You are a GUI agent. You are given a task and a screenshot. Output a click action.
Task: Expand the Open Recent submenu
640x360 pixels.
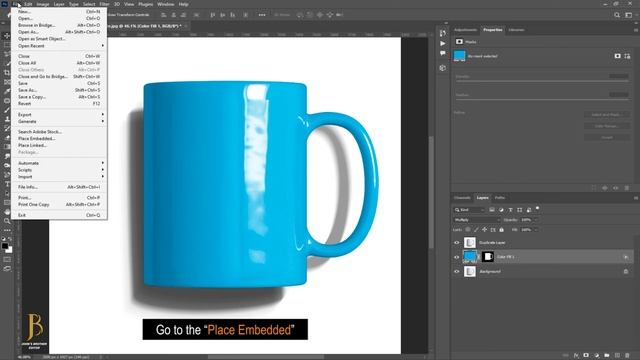[x=59, y=46]
